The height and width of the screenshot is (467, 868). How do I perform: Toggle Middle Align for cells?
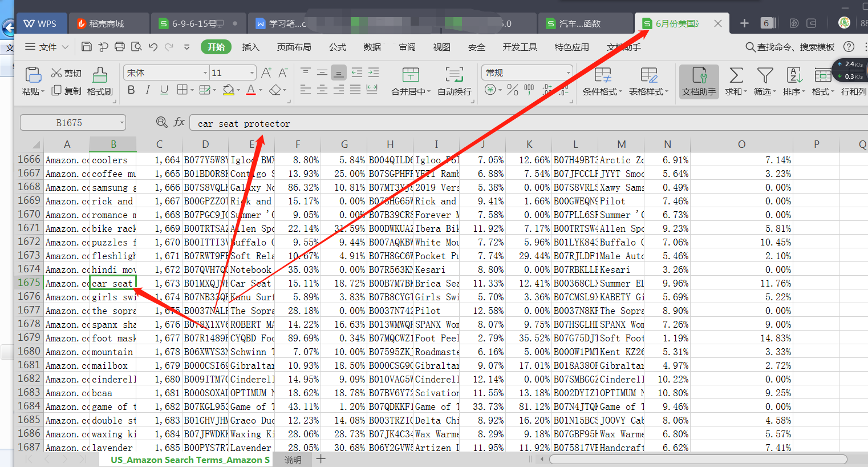click(x=322, y=73)
